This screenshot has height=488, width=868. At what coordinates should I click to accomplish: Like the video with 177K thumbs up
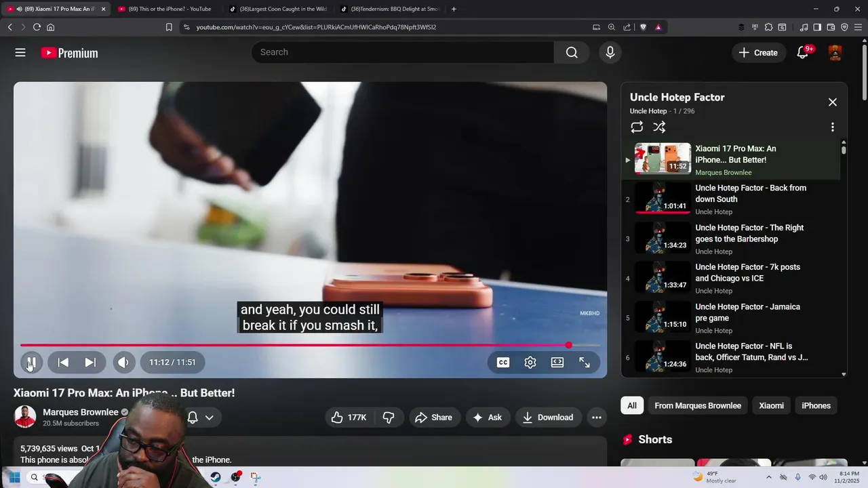point(349,418)
